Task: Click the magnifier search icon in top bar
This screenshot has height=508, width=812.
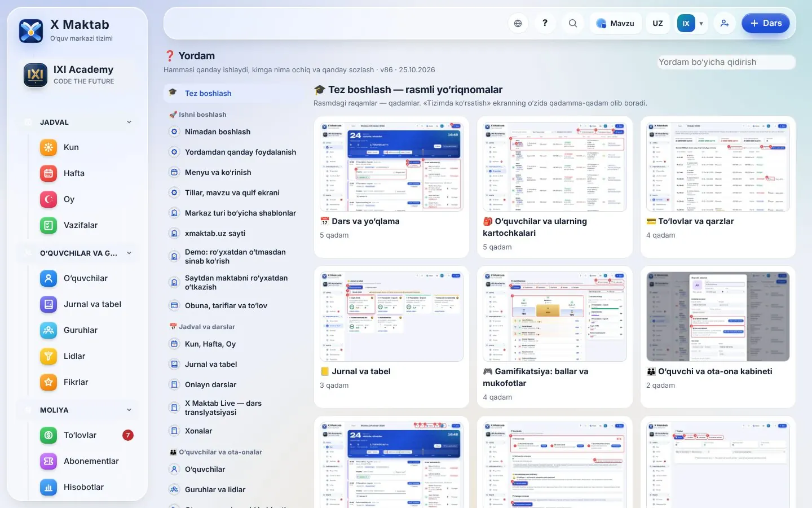Action: (572, 23)
